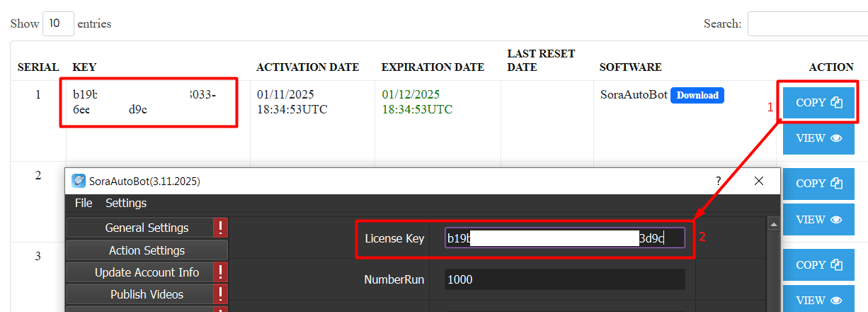
Task: Click the NumberRun label
Action: 394,279
